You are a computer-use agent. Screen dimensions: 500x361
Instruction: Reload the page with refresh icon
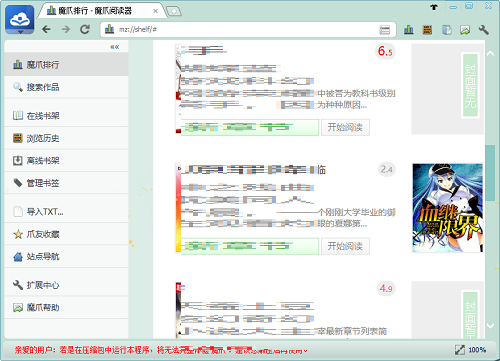point(85,29)
